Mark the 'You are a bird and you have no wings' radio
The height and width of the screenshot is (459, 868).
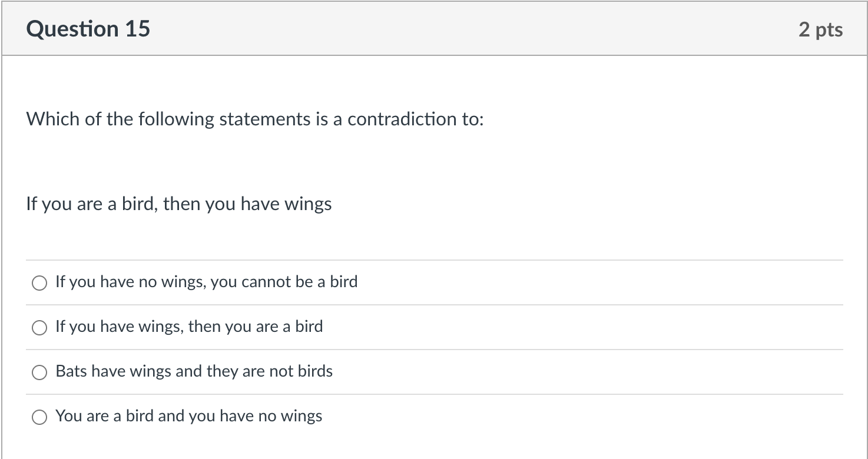[39, 417]
